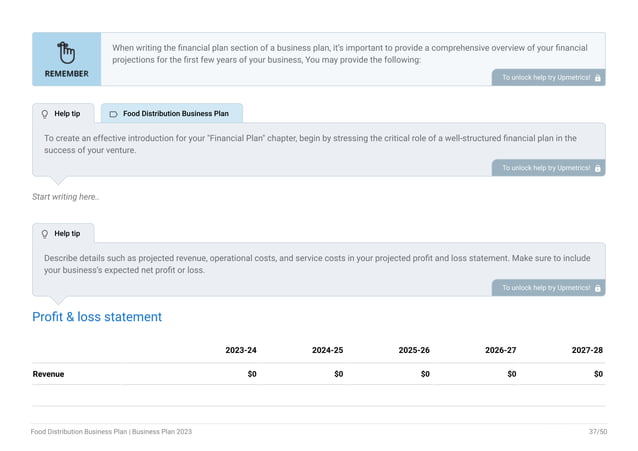This screenshot has height=451, width=638.
Task: Click the lightbulb icon on the second Help tip
Action: click(x=44, y=233)
